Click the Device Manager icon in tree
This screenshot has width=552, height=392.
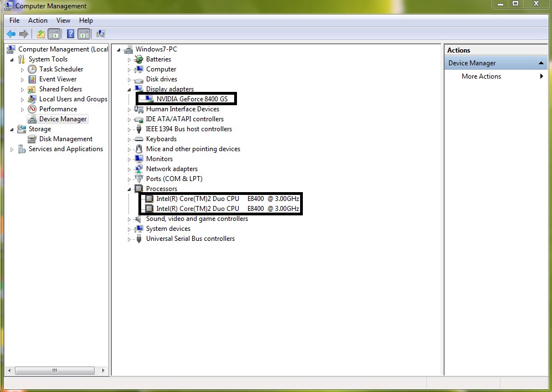(32, 119)
